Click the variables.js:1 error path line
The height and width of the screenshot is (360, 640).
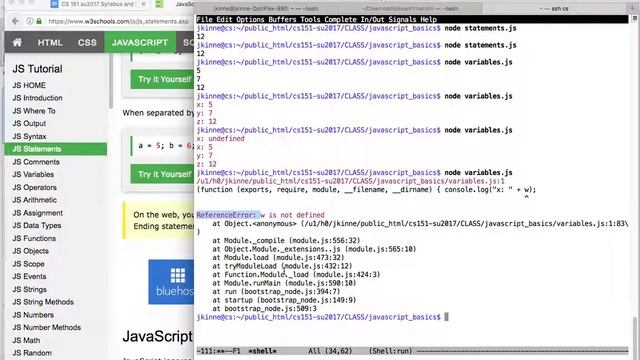[x=350, y=181]
